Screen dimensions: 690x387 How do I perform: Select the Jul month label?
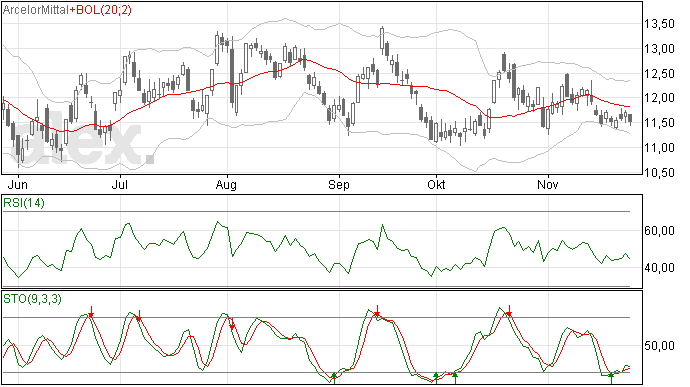pyautogui.click(x=120, y=184)
